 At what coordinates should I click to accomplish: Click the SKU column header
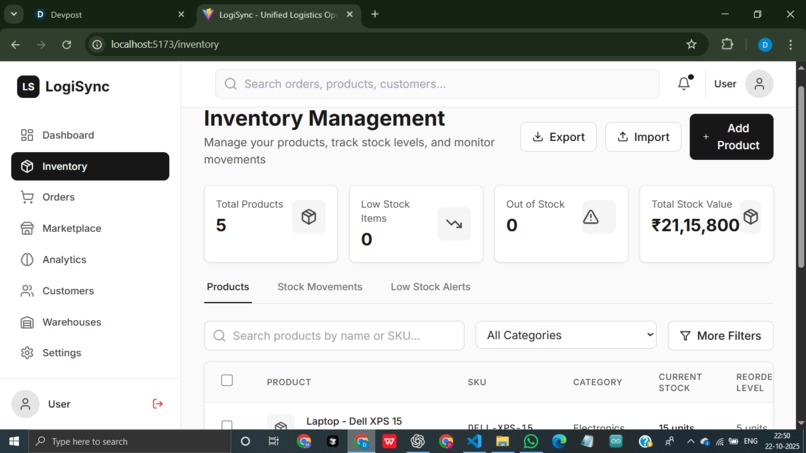click(477, 382)
